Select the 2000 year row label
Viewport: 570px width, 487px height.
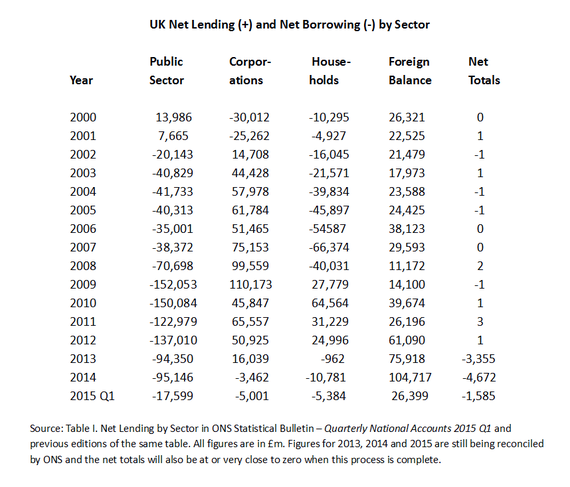point(83,117)
